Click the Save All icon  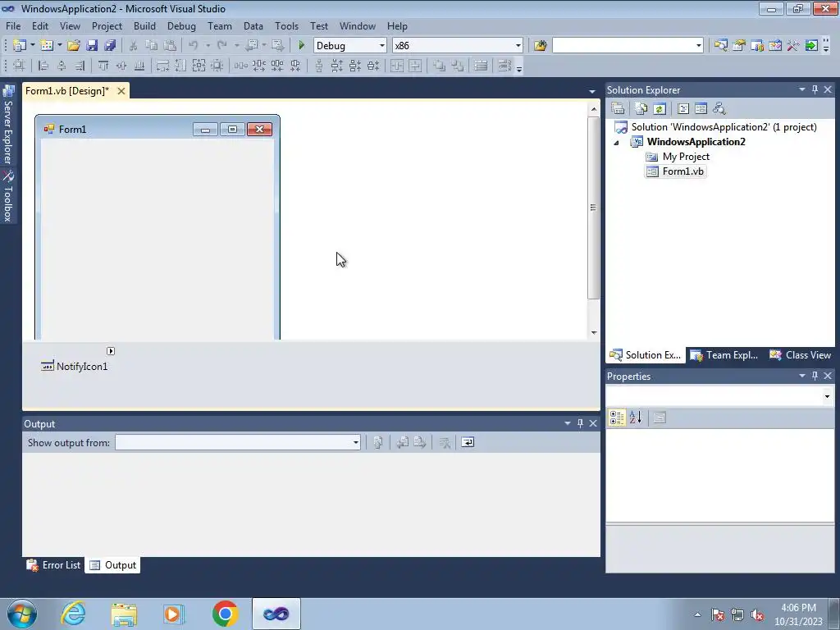[x=110, y=46]
